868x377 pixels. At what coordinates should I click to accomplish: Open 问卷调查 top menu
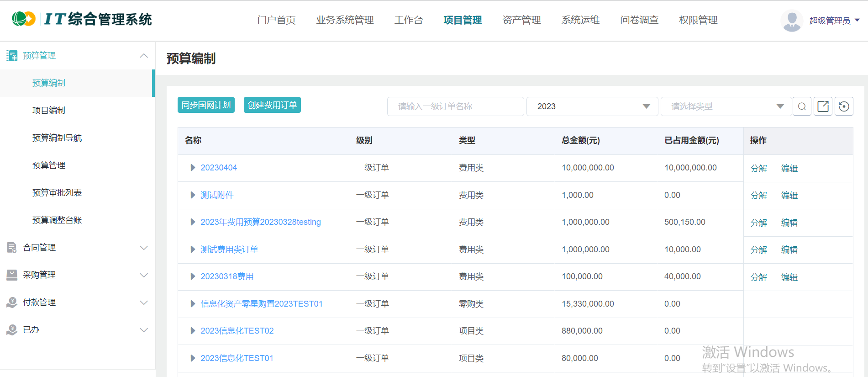coord(639,20)
